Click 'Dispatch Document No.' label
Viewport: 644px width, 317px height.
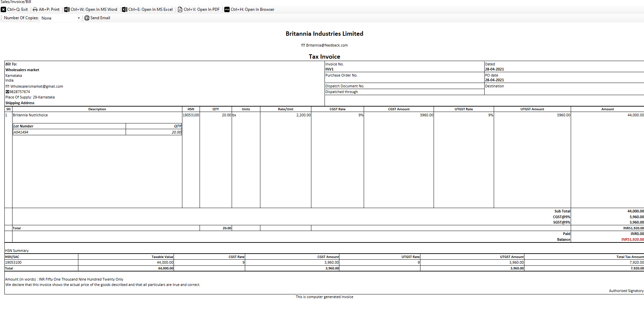point(345,86)
